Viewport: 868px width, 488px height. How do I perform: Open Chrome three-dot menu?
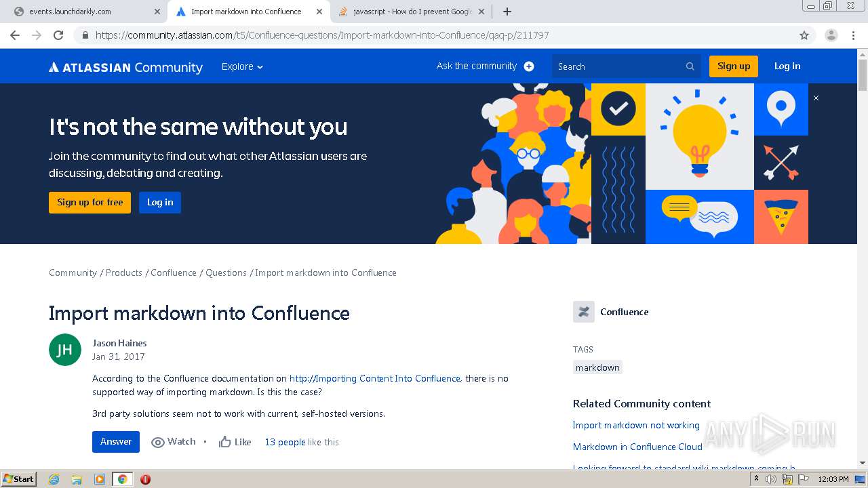(853, 35)
